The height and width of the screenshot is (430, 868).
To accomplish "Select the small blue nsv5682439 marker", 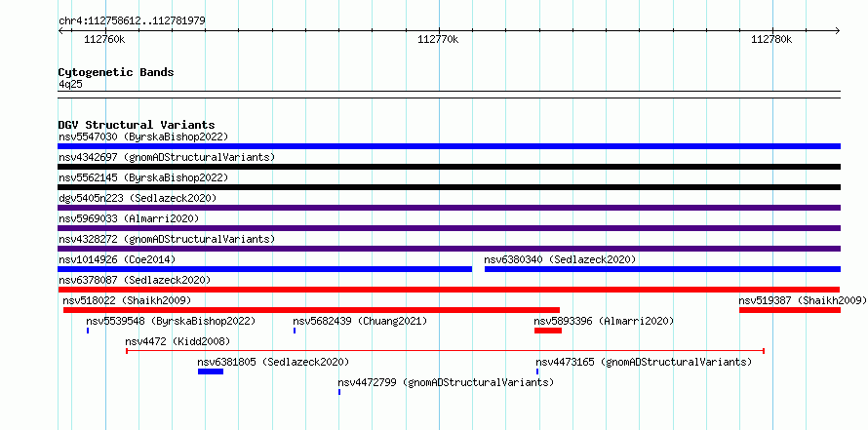I will [295, 331].
